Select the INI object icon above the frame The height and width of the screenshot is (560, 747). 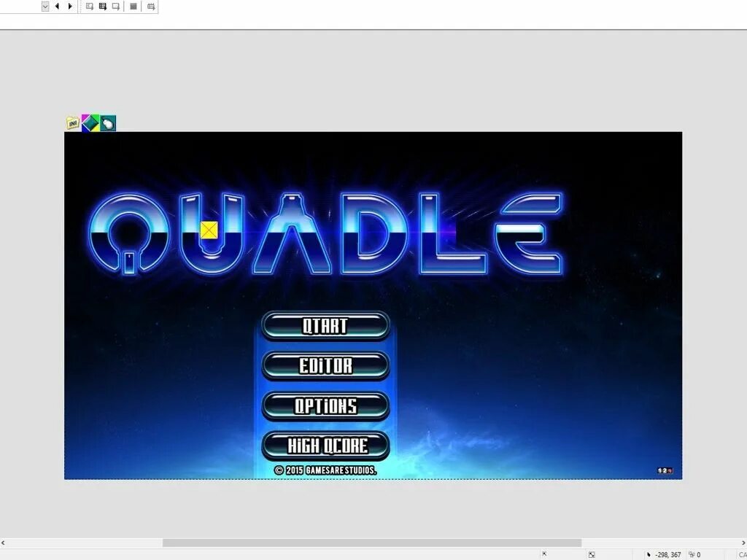click(73, 122)
